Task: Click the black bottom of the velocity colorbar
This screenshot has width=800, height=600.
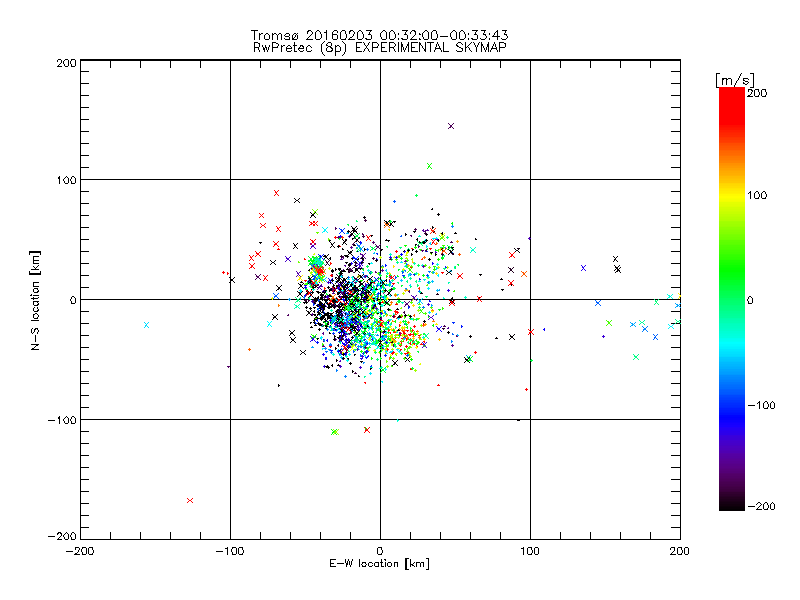Action: click(x=732, y=504)
